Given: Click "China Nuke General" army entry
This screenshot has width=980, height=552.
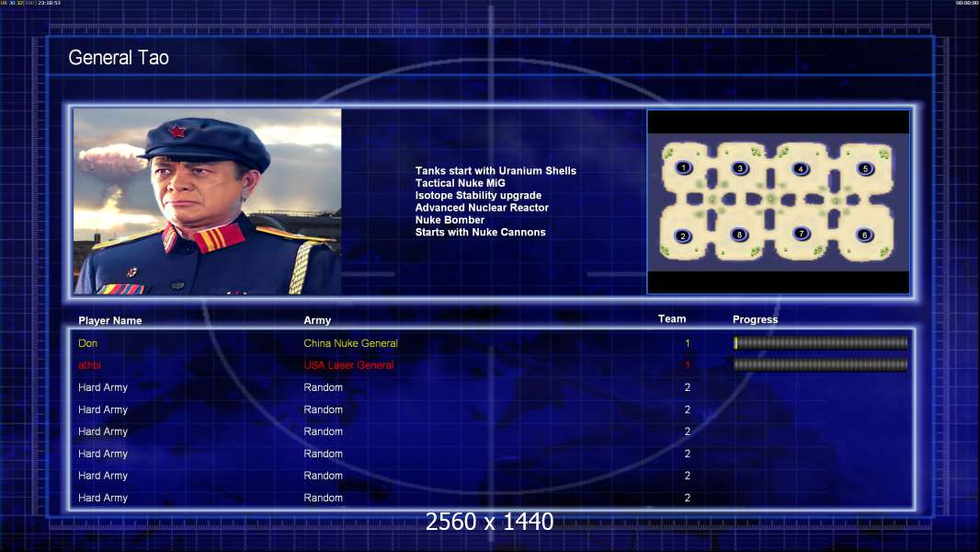Looking at the screenshot, I should [350, 343].
